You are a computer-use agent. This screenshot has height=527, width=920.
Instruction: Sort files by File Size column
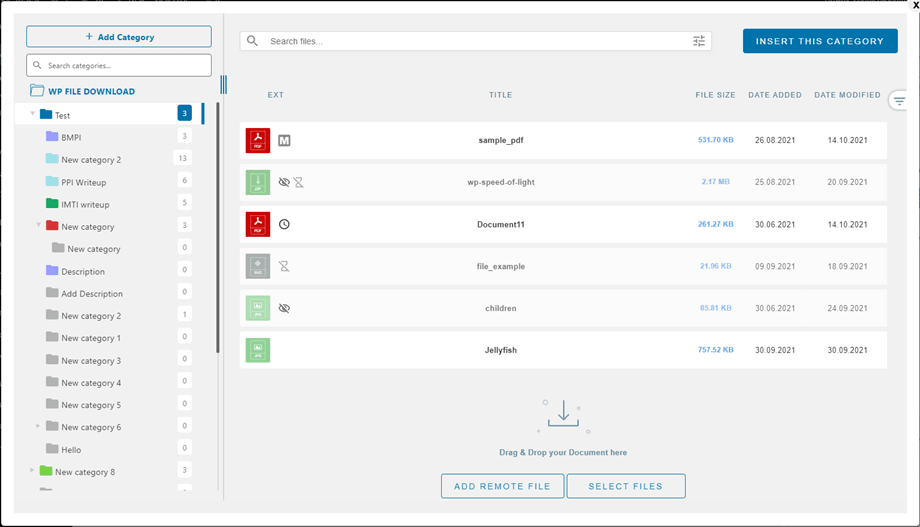(x=715, y=95)
